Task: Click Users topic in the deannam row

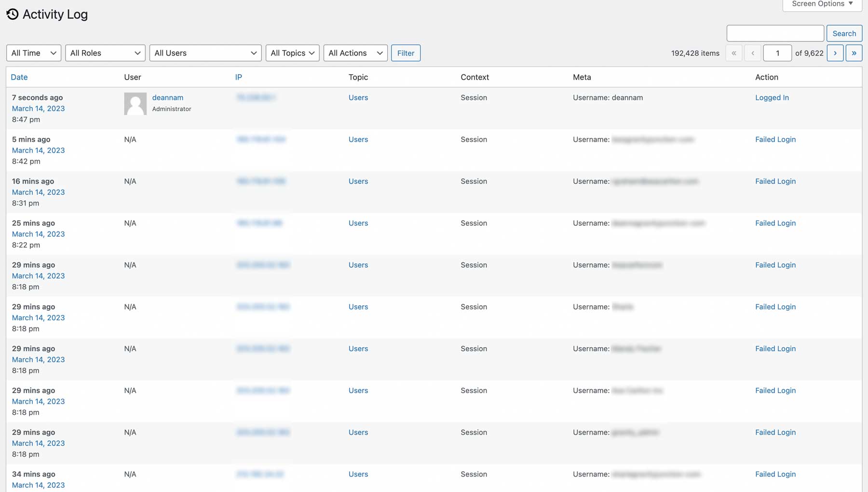Action: coord(358,97)
